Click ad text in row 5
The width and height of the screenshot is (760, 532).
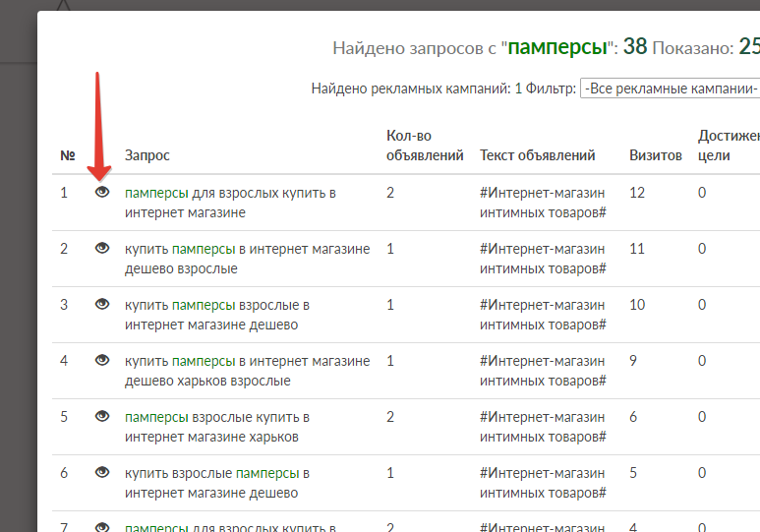pos(543,427)
